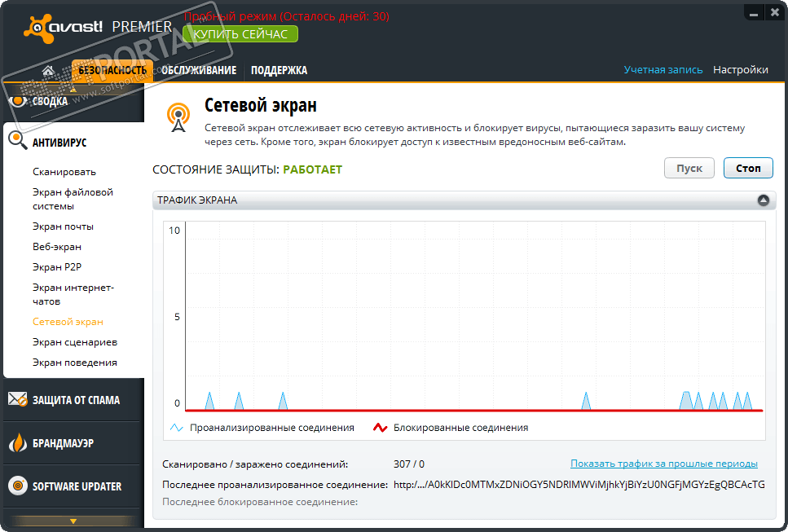The image size is (788, 532).
Task: Click the Защита от спама envelope icon
Action: [x=18, y=399]
